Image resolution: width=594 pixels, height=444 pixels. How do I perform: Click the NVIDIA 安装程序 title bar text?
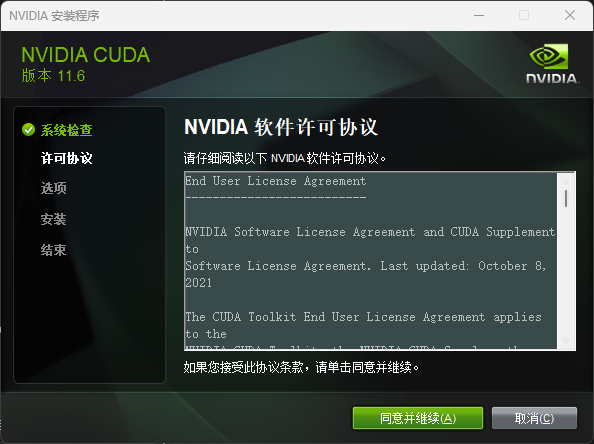54,16
